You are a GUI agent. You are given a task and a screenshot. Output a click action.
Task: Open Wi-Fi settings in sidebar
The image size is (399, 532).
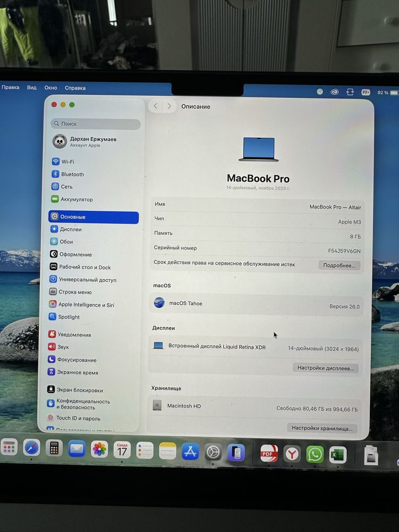(63, 162)
